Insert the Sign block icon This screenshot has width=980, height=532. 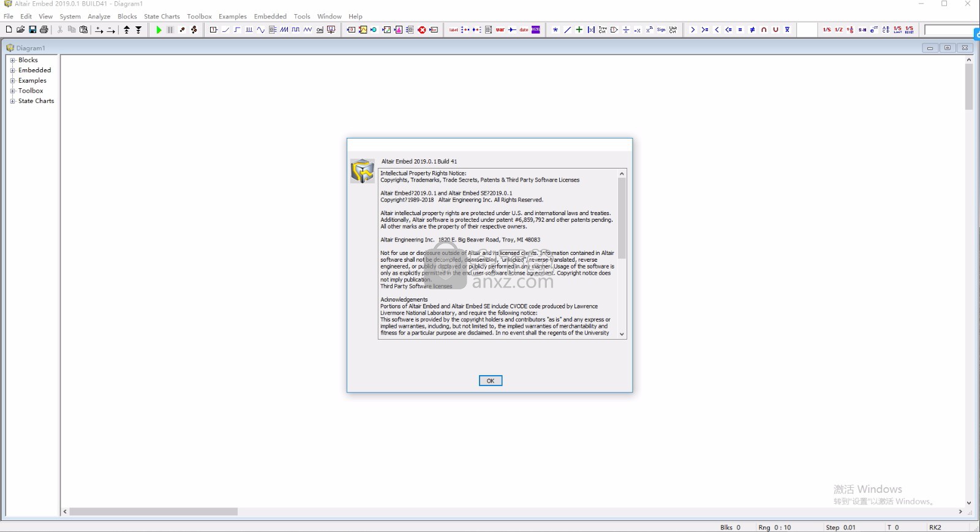(x=661, y=29)
